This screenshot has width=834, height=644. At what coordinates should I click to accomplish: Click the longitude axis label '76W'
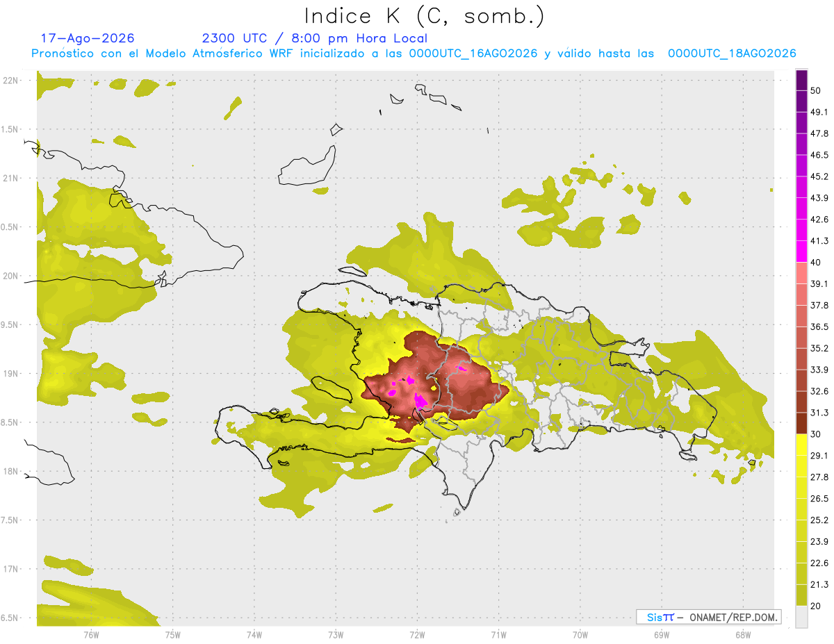pyautogui.click(x=91, y=634)
